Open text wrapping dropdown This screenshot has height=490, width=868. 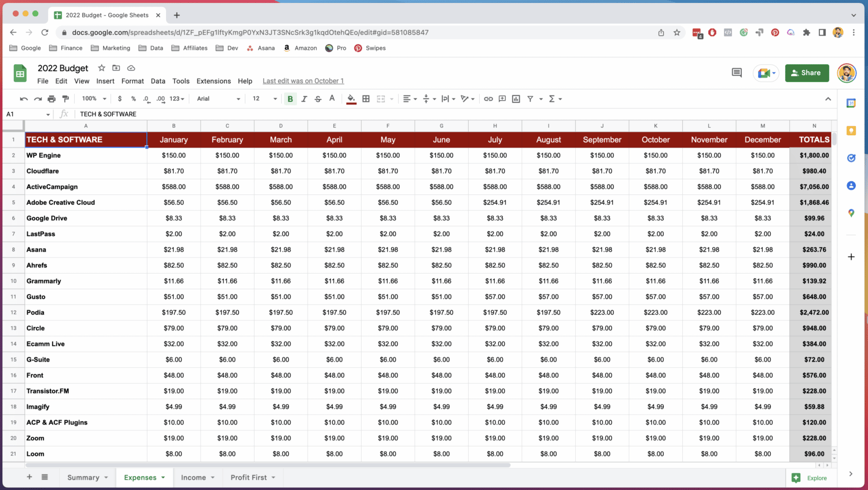click(448, 99)
